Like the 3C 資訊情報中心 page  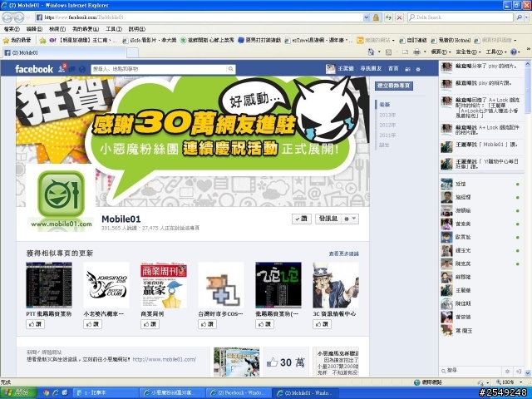tap(322, 324)
